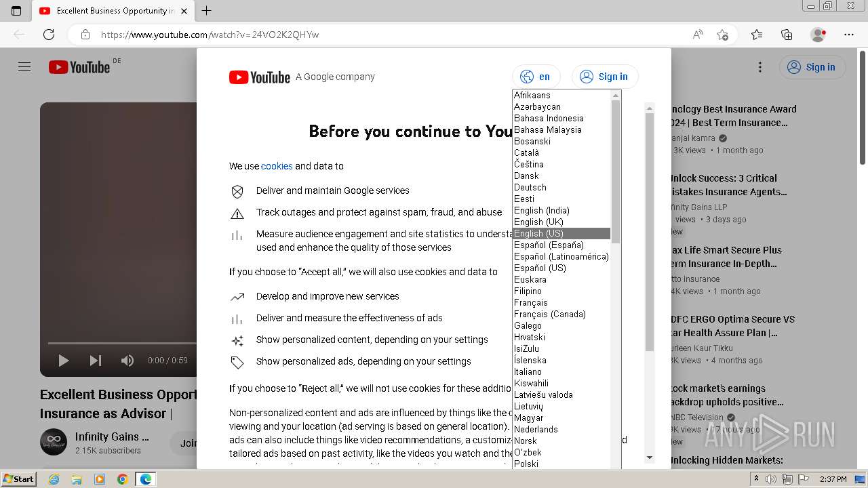This screenshot has height=488, width=868.
Task: Select Euskara language option
Action: coord(561,279)
